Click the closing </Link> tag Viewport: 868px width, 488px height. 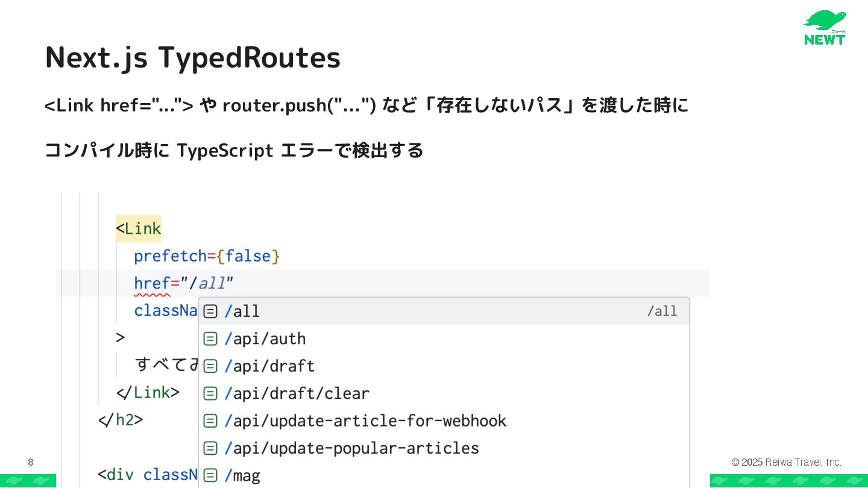148,393
